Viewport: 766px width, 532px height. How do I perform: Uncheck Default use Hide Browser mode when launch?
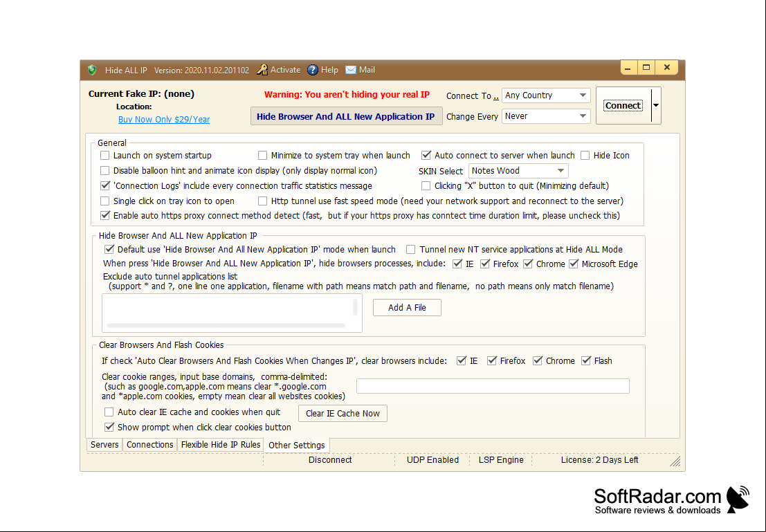pyautogui.click(x=109, y=249)
